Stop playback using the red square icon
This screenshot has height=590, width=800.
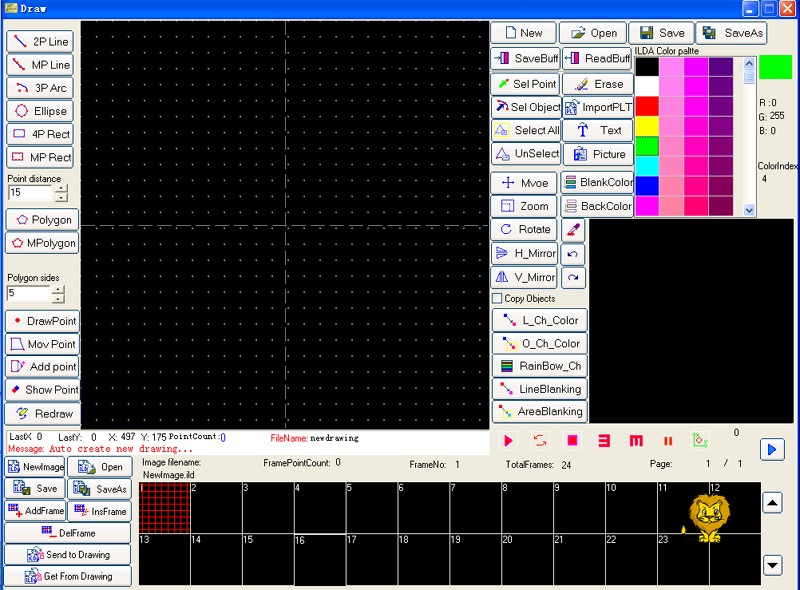click(572, 440)
